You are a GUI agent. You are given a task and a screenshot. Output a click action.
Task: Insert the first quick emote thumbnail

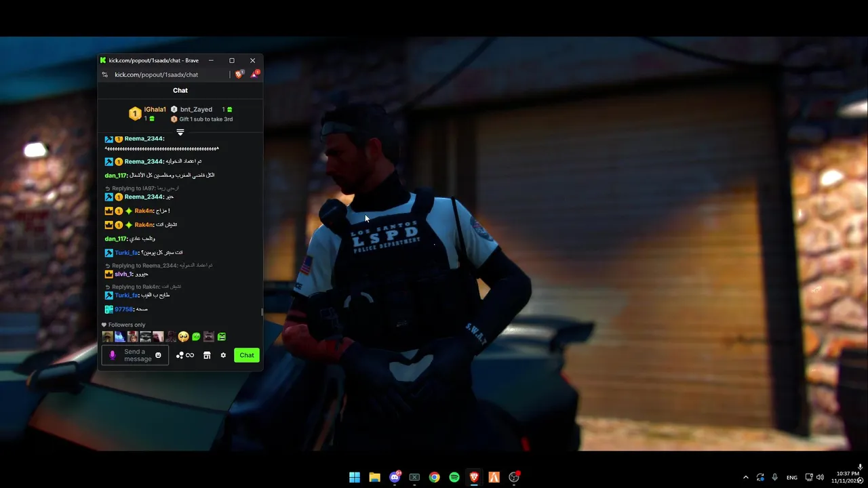[107, 336]
